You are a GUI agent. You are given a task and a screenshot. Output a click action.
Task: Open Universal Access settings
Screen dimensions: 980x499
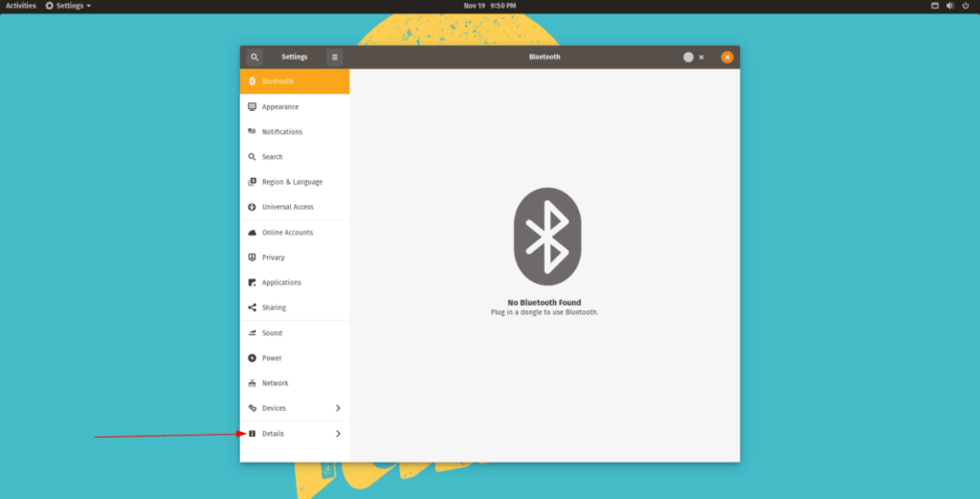[287, 207]
